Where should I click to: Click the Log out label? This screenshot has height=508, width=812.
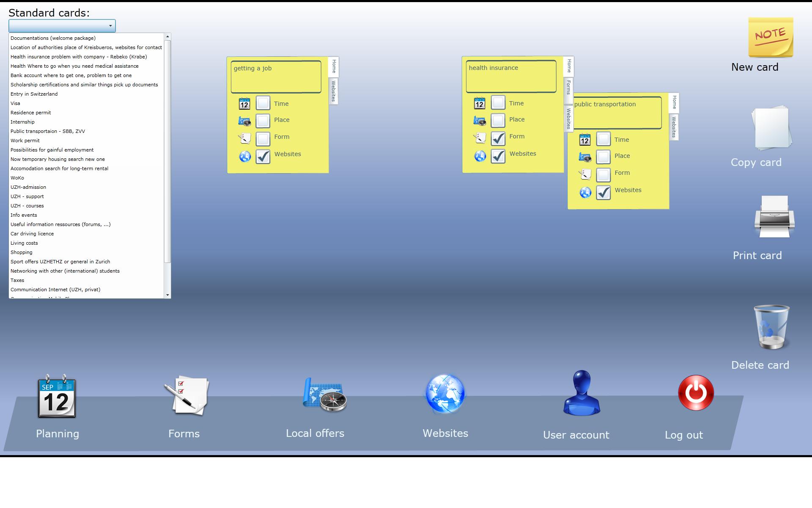[684, 435]
